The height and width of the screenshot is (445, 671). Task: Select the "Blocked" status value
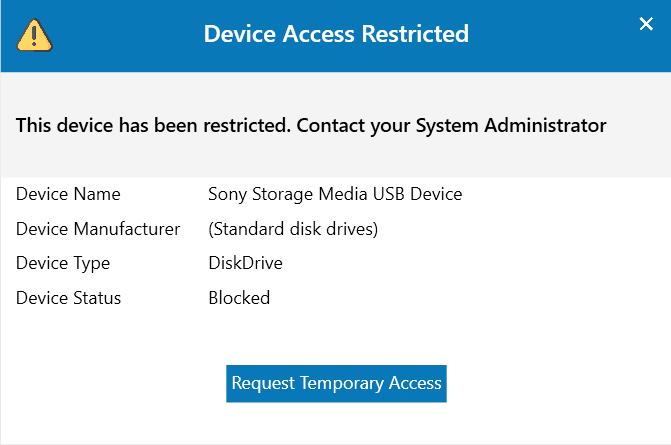point(239,298)
